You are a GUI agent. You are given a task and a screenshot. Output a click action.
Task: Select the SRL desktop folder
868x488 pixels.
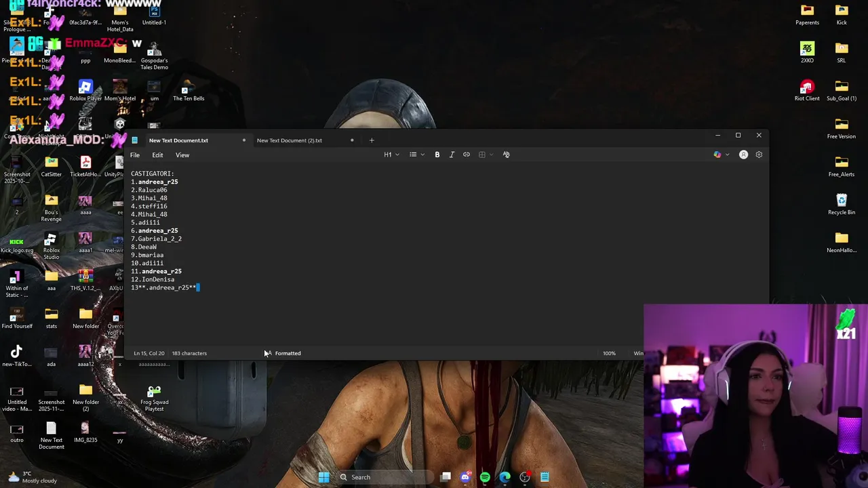coord(842,52)
